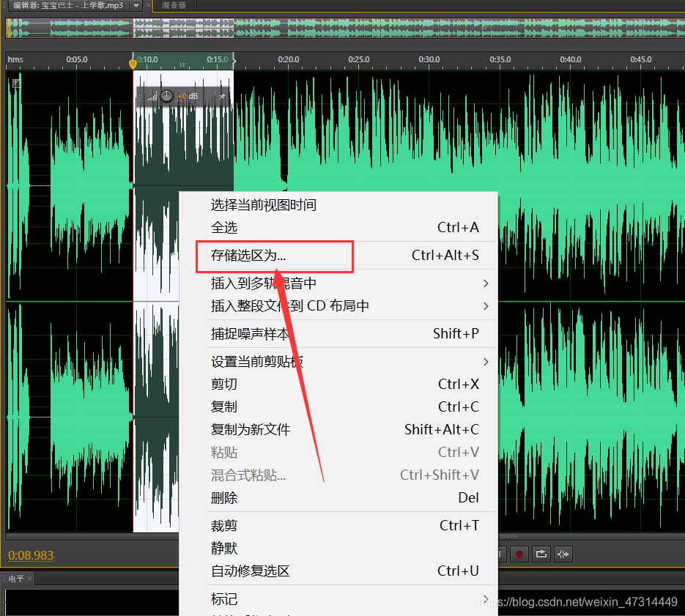
Task: Click 捕捉噪声样本 menu entry
Action: click(x=250, y=334)
